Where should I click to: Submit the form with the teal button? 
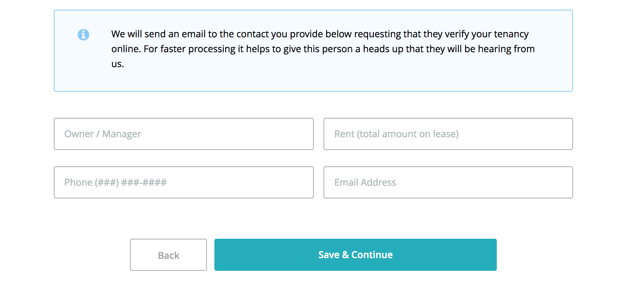pos(355,255)
